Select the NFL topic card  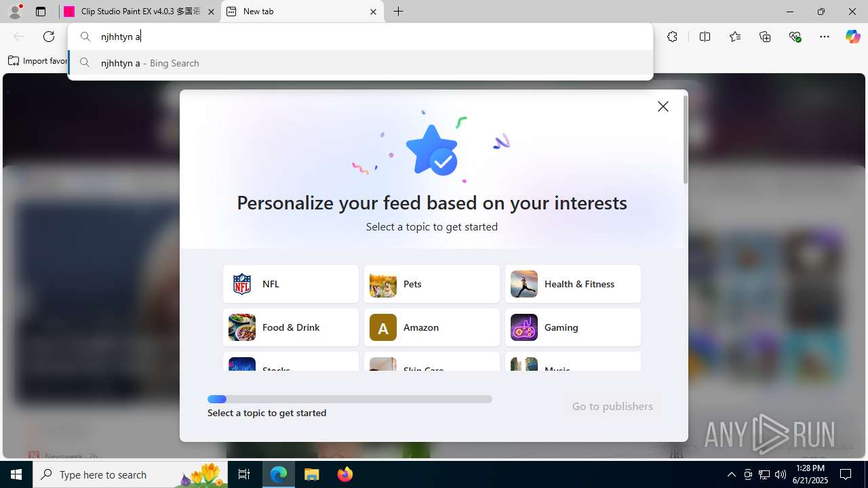pyautogui.click(x=291, y=284)
